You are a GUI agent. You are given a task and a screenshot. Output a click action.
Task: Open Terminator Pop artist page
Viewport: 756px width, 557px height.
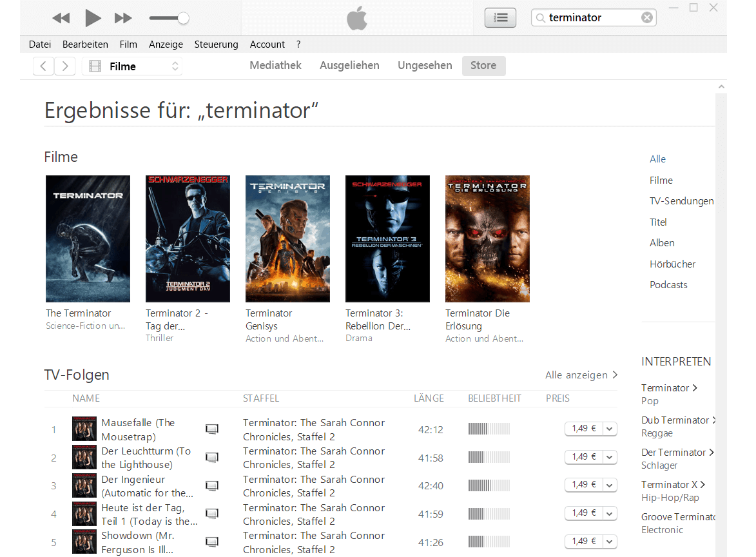point(669,387)
